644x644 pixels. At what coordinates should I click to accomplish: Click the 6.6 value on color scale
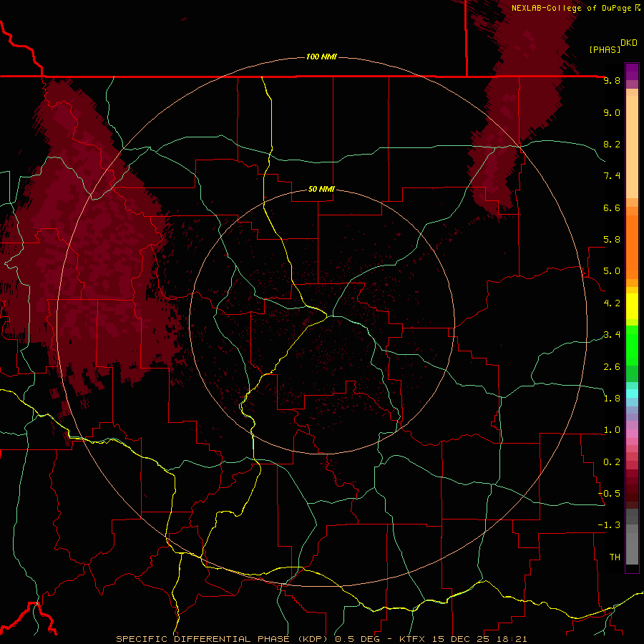[612, 208]
